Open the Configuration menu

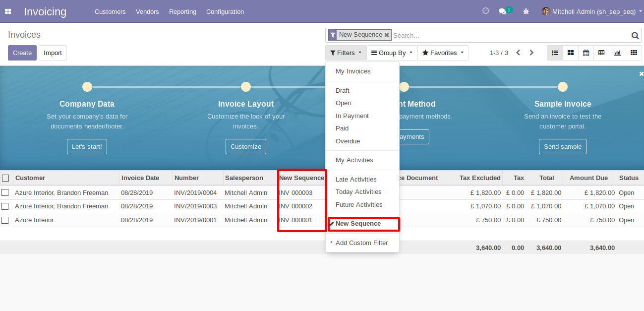click(225, 11)
